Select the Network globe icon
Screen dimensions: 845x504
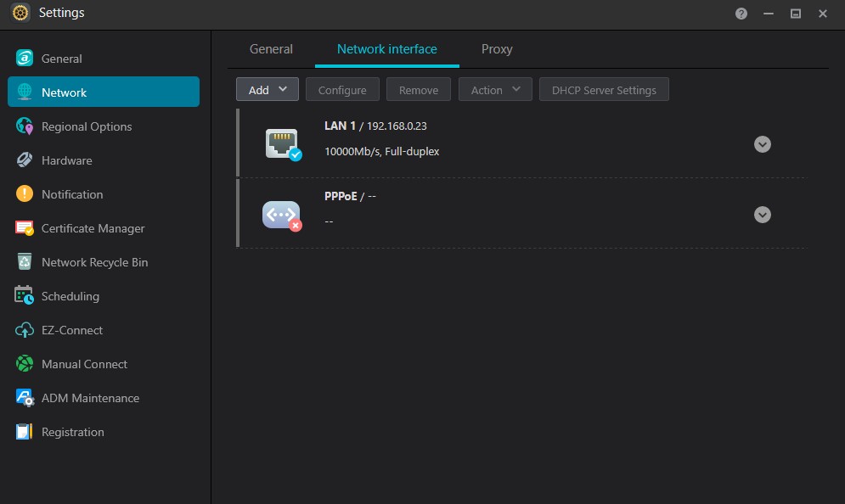(25, 92)
